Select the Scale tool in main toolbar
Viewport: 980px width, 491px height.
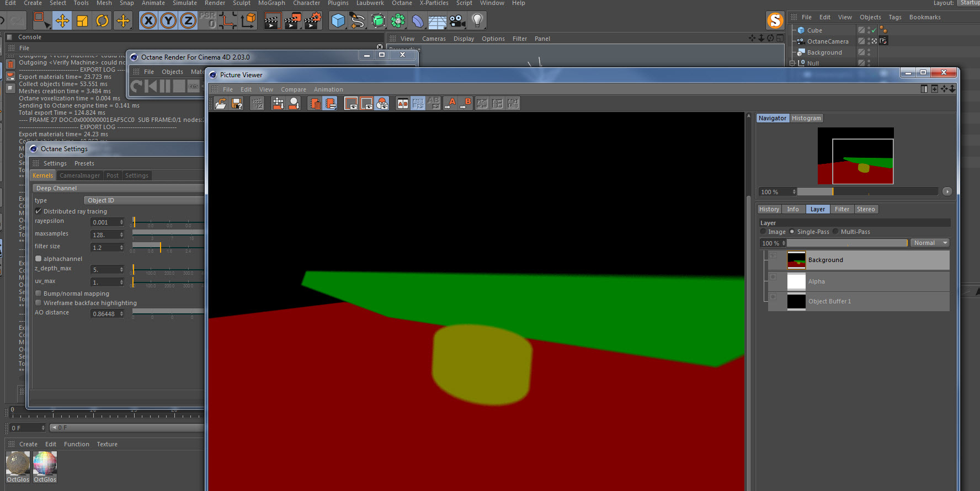click(x=82, y=21)
